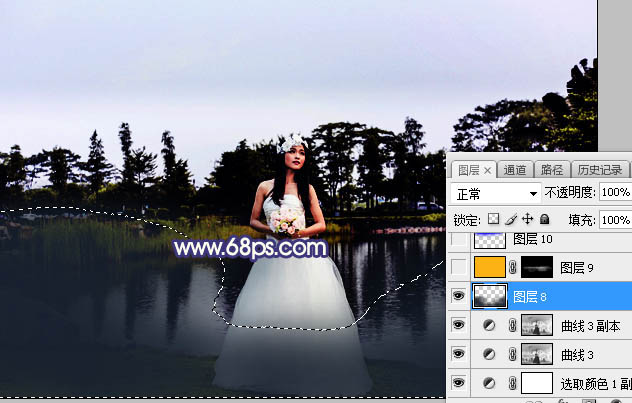Viewport: 632px width, 403px height.
Task: Switch to the 通道 (Channels) tab
Action: pos(515,170)
